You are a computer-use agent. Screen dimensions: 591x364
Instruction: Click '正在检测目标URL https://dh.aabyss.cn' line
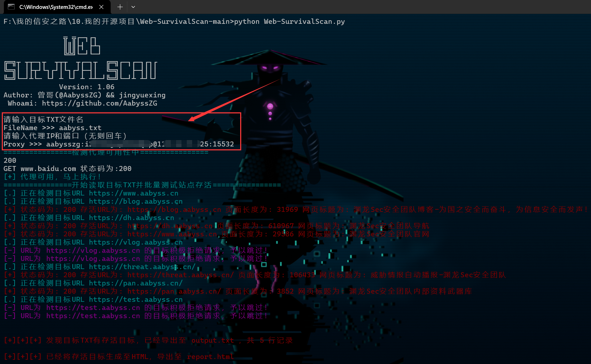pos(89,218)
